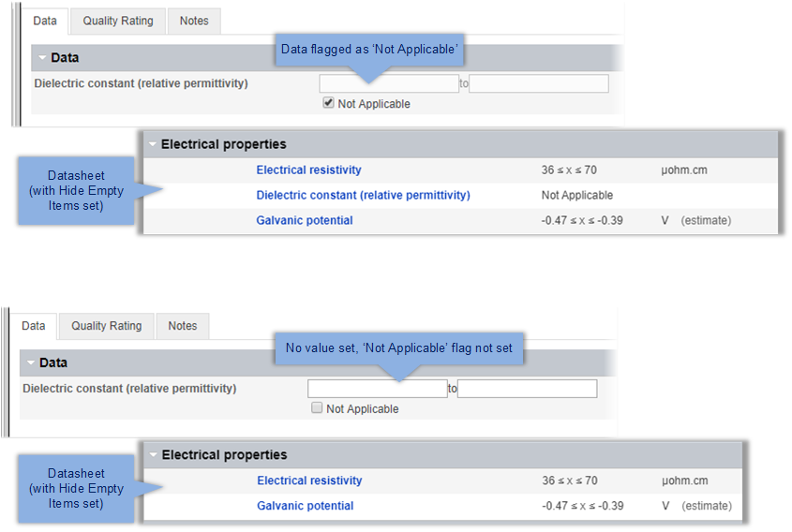The height and width of the screenshot is (532, 792).
Task: Select the Data tab in upper panel
Action: tap(45, 21)
